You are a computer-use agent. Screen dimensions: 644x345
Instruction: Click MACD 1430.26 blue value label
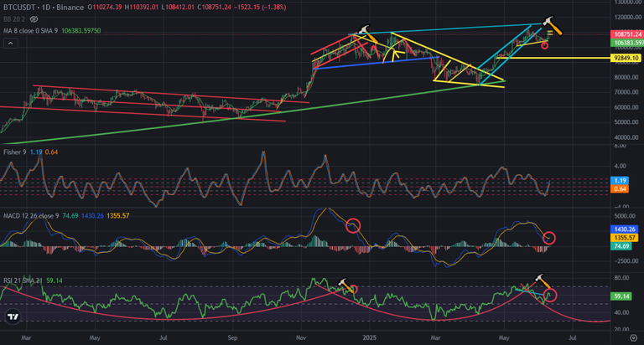pos(625,229)
